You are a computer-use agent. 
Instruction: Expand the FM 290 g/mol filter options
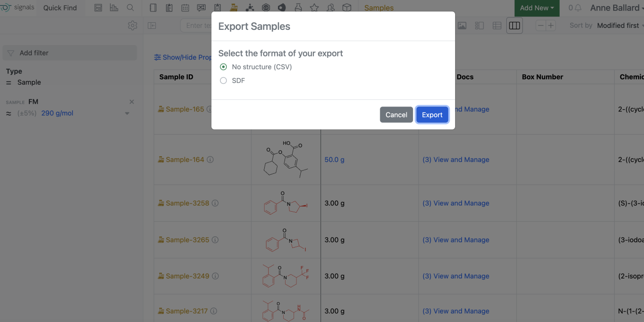coord(127,114)
